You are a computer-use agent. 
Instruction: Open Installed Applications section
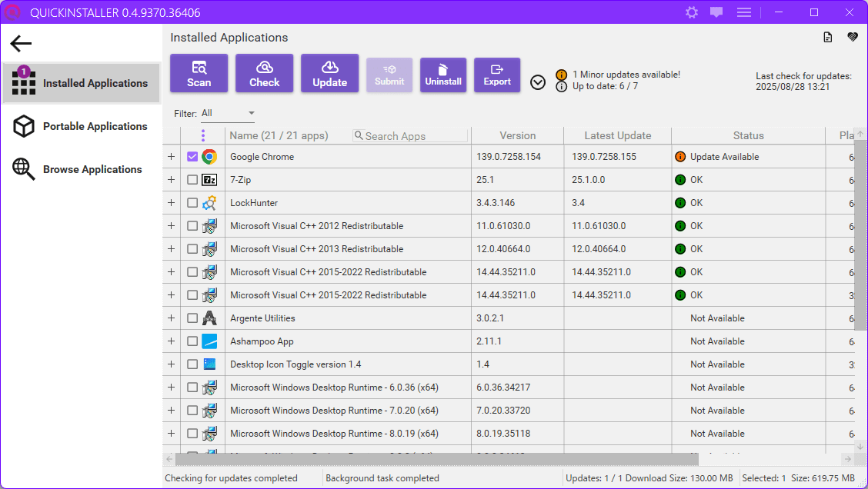82,83
